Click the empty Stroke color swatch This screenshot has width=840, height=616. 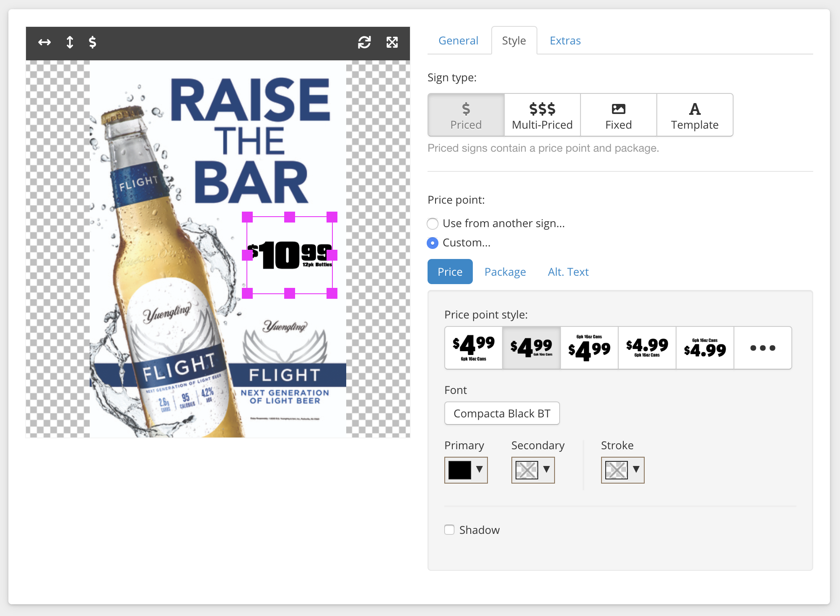(x=617, y=470)
